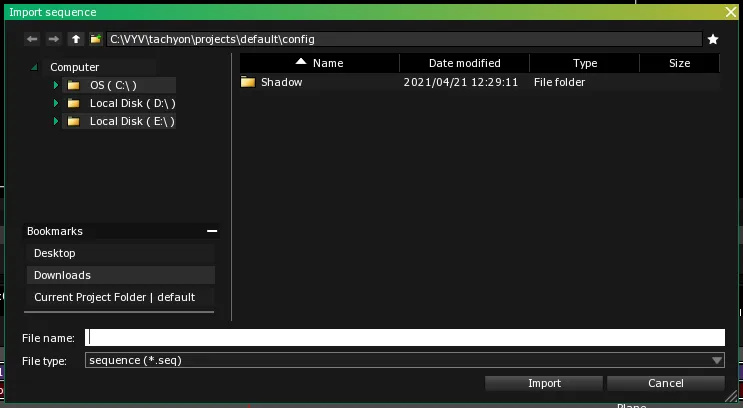Image resolution: width=743 pixels, height=408 pixels.
Task: Click the dialog resize grip corner
Action: coord(732,396)
